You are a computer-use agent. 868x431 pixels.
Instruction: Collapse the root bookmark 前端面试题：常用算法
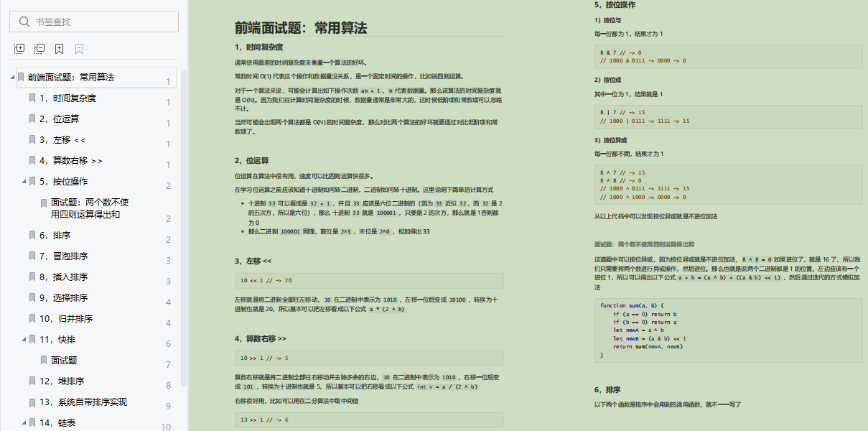click(x=12, y=78)
